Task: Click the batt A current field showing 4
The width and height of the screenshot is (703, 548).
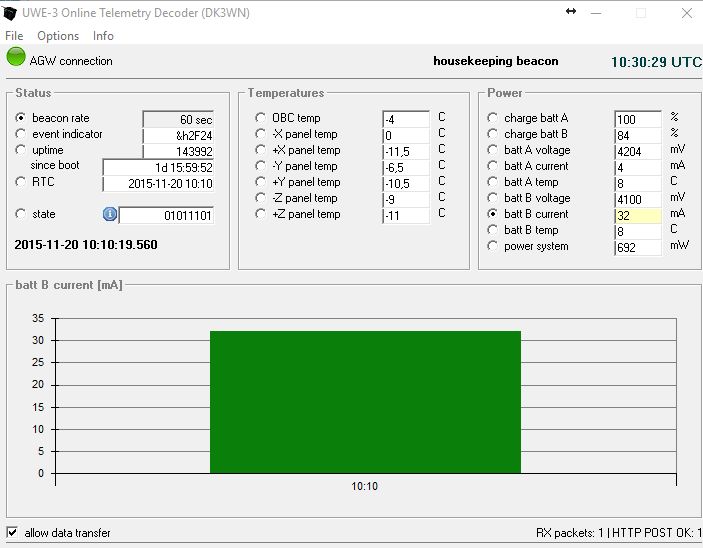Action: [x=638, y=167]
